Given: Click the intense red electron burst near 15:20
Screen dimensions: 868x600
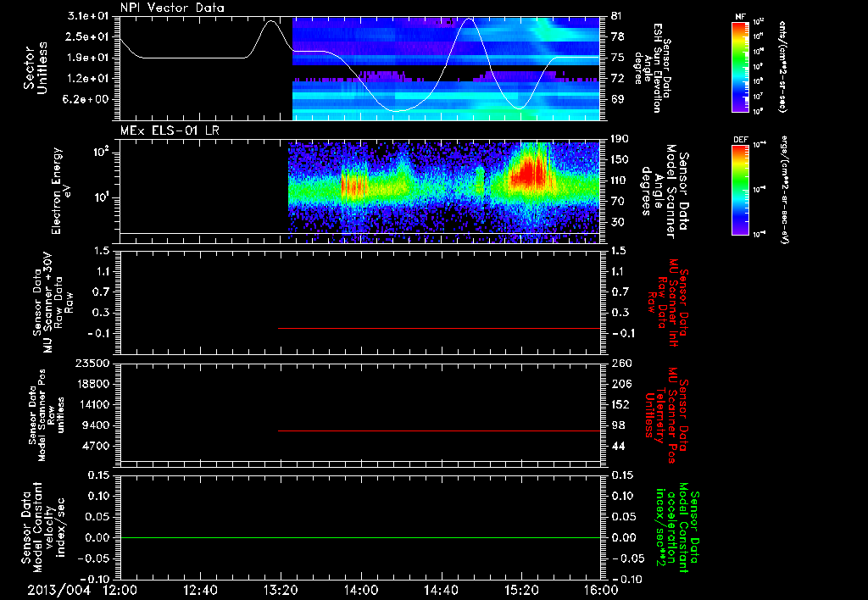Looking at the screenshot, I should (531, 173).
